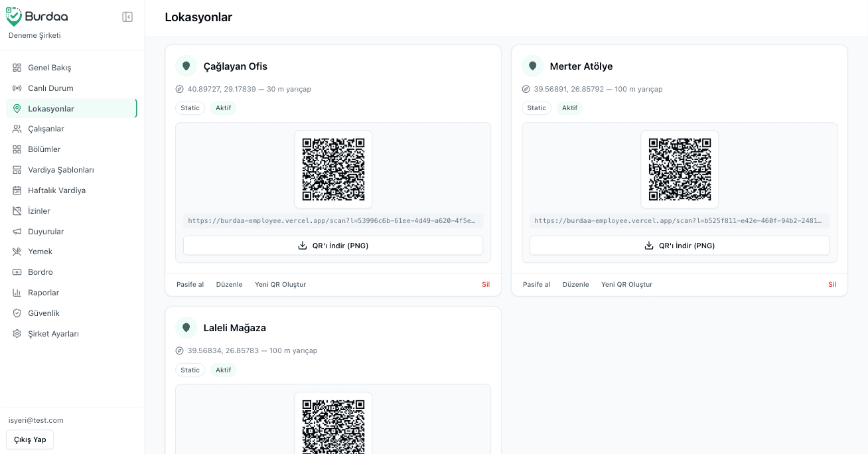The image size is (868, 454).
Task: Open Bölümler from sidebar
Action: [x=72, y=149]
